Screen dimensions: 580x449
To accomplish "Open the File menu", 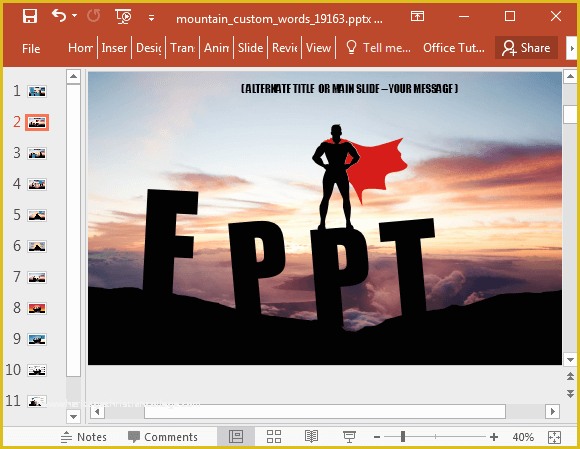I will click(x=31, y=48).
